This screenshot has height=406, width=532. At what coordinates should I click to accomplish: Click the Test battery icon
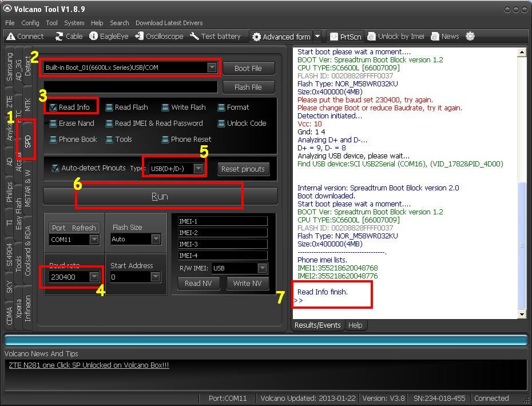click(x=194, y=37)
